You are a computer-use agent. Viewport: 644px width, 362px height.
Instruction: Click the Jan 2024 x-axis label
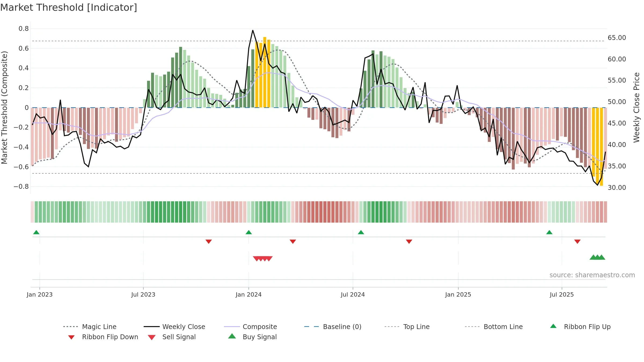coord(249,294)
